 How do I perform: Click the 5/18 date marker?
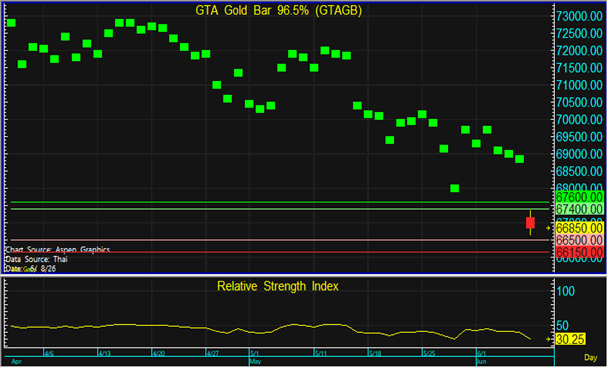point(375,354)
